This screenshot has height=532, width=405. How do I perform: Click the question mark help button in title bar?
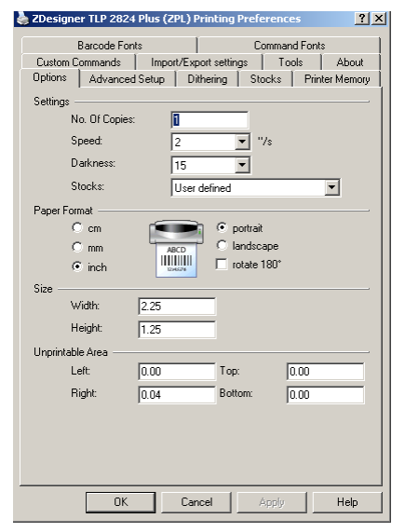click(x=362, y=19)
